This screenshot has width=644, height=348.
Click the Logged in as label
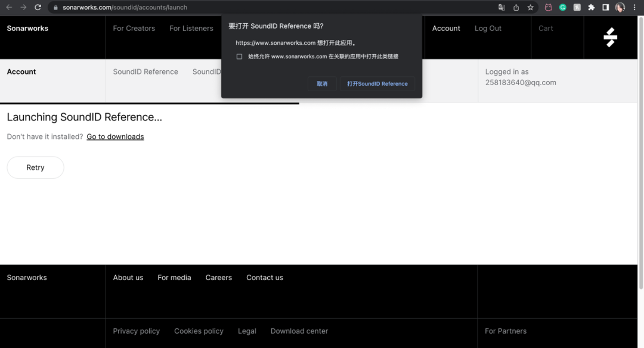coord(507,72)
